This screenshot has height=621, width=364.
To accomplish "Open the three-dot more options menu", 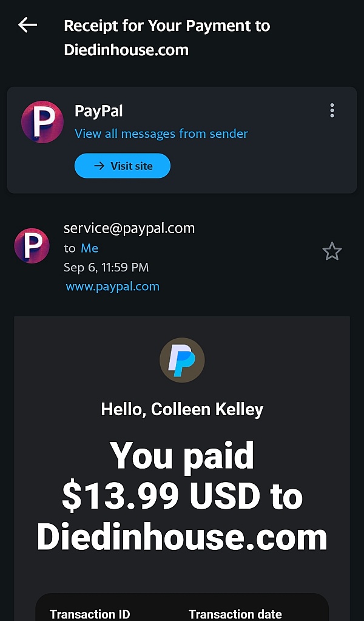I will (332, 110).
